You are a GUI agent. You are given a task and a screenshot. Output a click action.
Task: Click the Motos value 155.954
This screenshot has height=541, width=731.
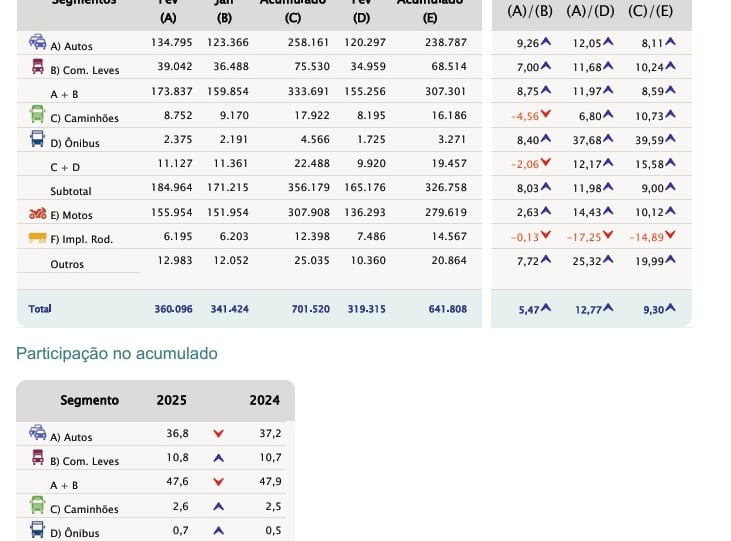click(x=172, y=212)
